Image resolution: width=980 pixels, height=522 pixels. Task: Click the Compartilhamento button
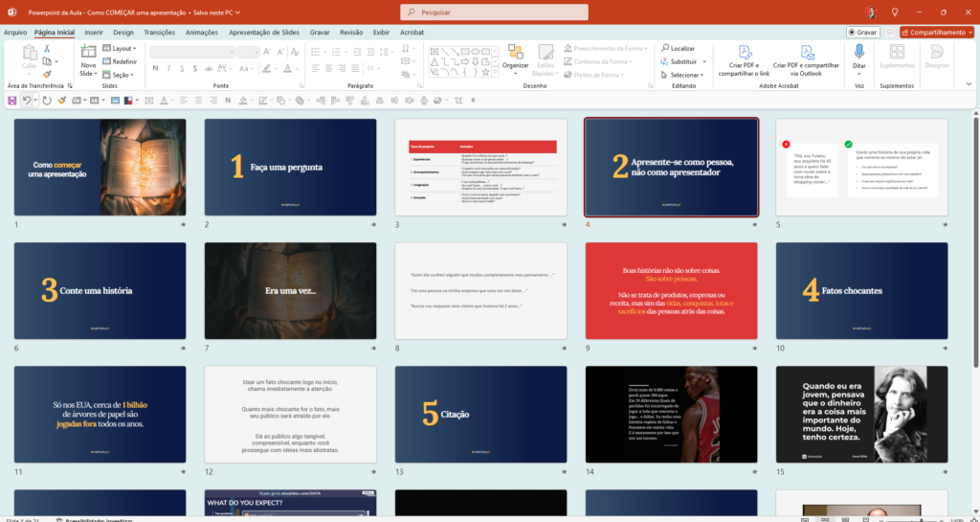[937, 32]
